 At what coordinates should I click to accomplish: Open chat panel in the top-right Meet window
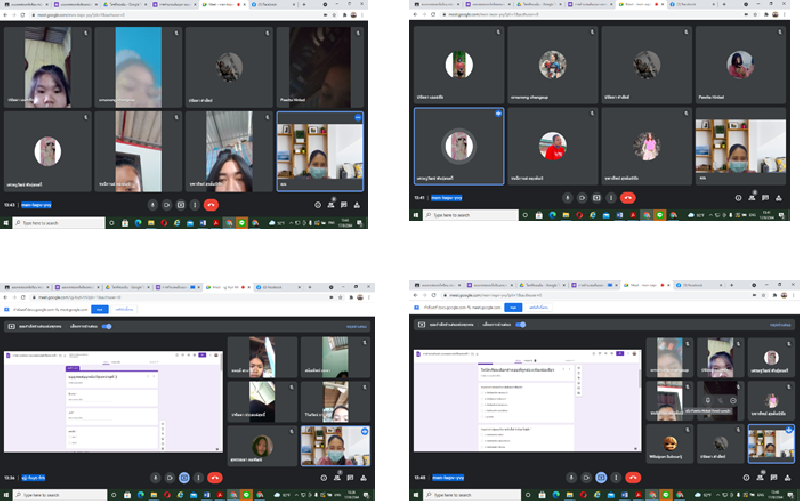(767, 197)
